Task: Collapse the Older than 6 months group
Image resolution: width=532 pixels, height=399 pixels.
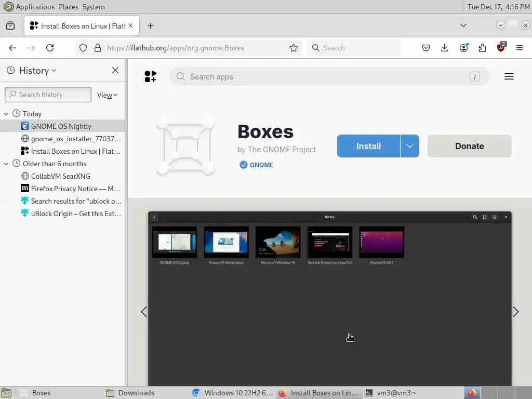Action: coord(6,164)
